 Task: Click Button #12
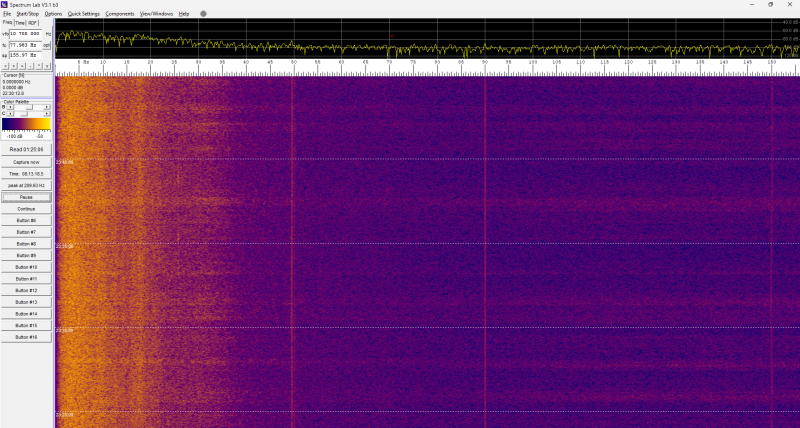pos(26,290)
